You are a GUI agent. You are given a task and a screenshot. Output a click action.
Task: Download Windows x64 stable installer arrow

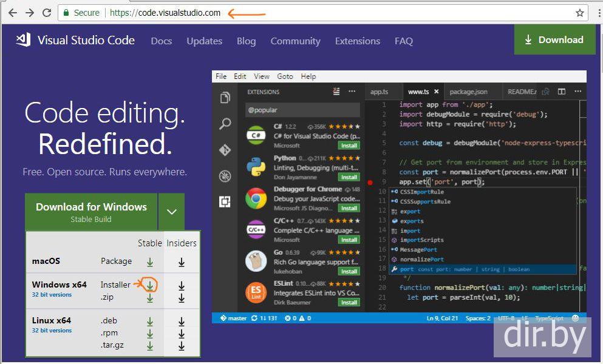[x=150, y=285]
